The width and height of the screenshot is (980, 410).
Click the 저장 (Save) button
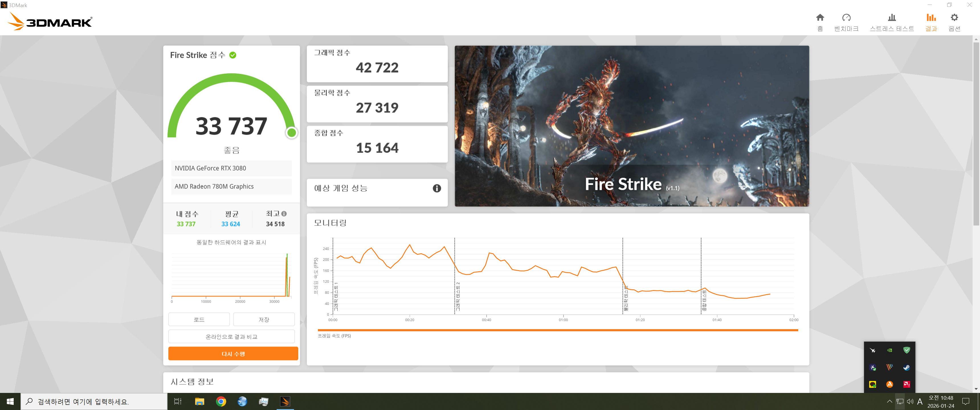pyautogui.click(x=264, y=319)
